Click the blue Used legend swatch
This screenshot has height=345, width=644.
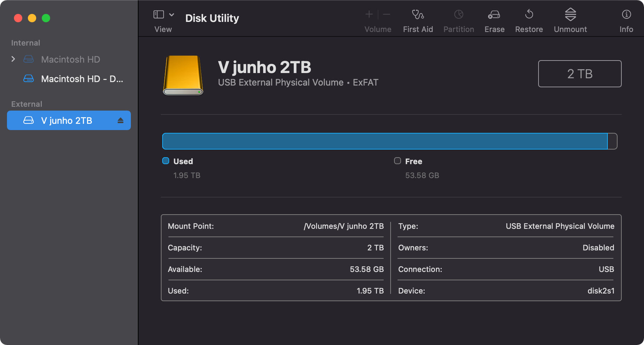click(166, 161)
